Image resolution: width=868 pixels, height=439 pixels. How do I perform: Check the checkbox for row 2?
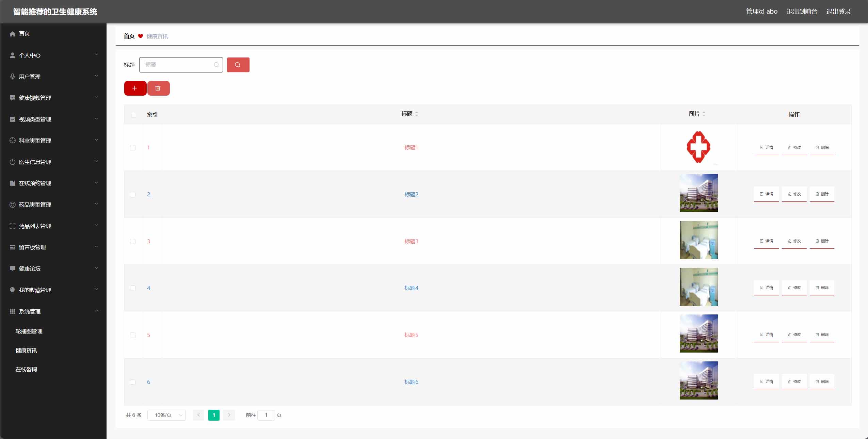point(133,195)
